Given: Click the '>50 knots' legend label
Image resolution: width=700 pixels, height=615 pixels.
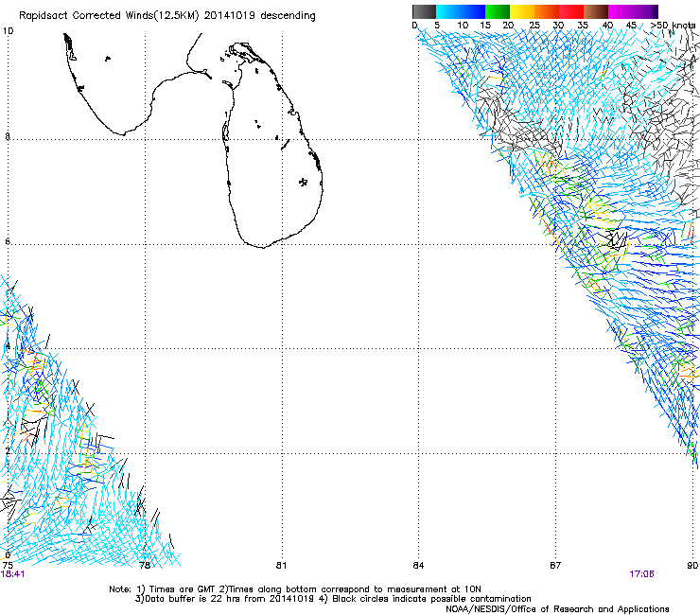Looking at the screenshot, I should pyautogui.click(x=673, y=26).
